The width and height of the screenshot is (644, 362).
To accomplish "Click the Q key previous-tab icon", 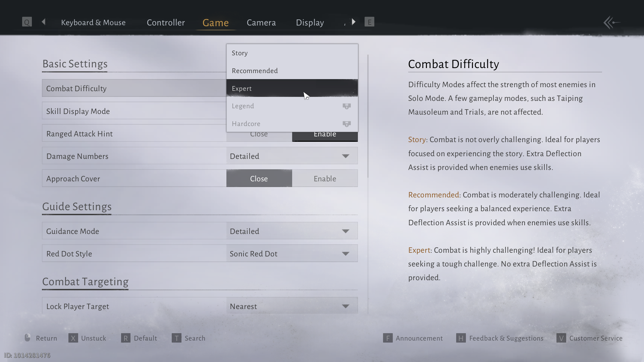I will click(27, 22).
